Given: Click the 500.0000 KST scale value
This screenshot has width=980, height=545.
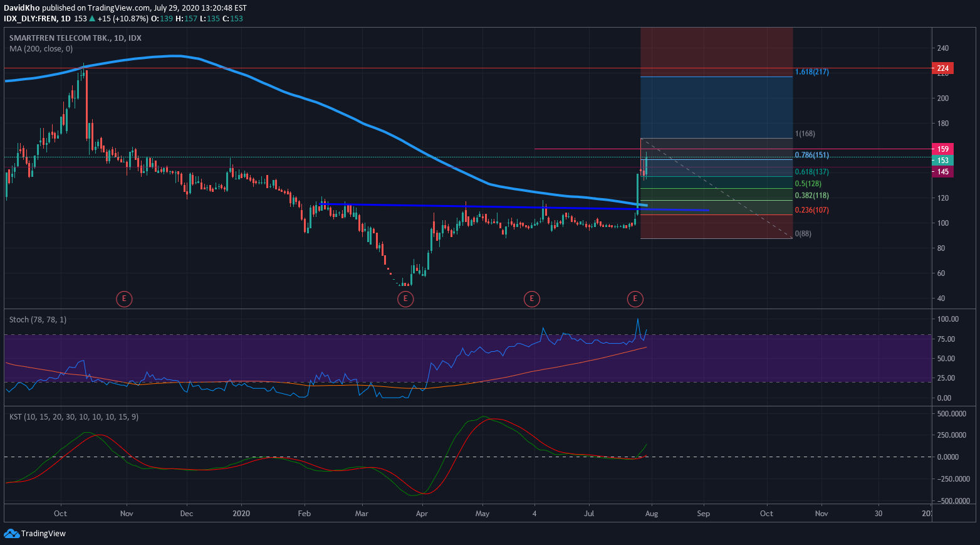Looking at the screenshot, I should 952,414.
